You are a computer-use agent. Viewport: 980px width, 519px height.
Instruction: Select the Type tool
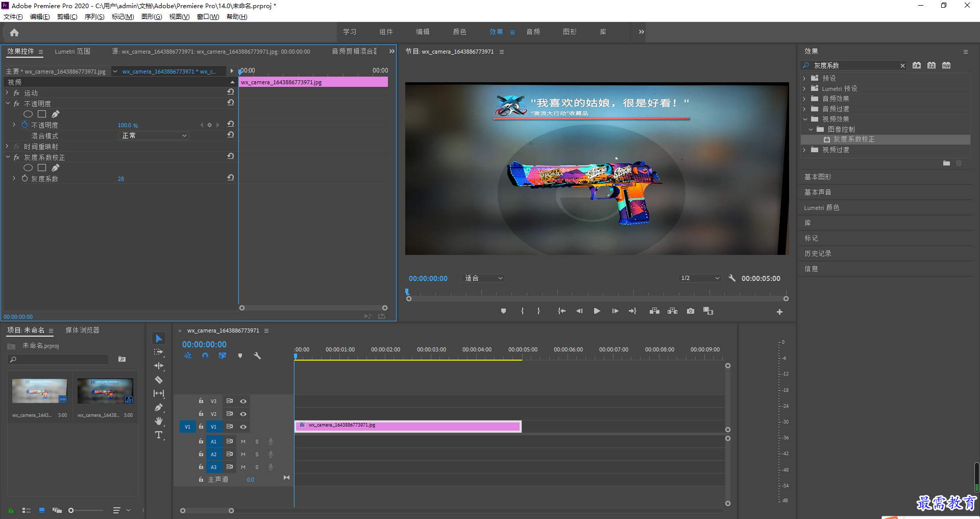pos(159,435)
